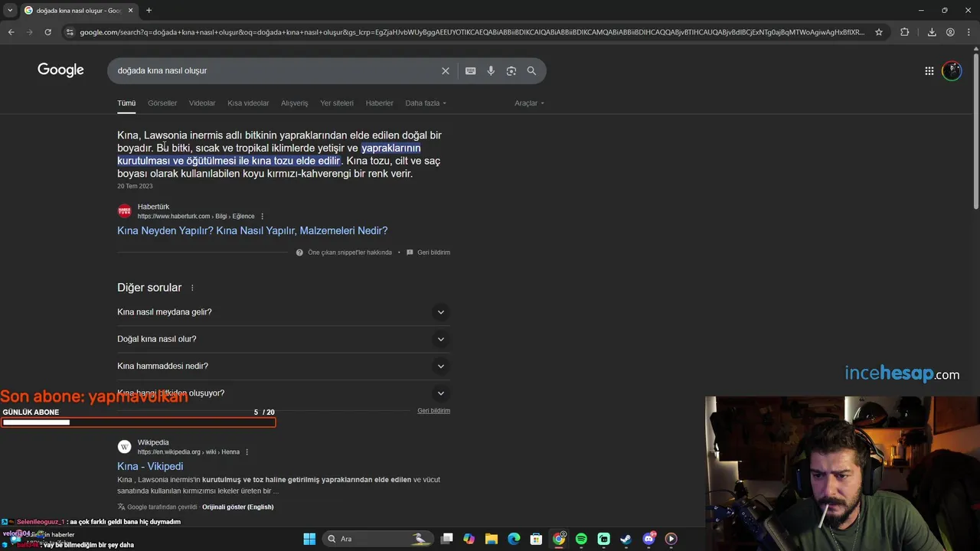Image resolution: width=980 pixels, height=551 pixels.
Task: Open Discord from the taskbar
Action: click(648, 539)
